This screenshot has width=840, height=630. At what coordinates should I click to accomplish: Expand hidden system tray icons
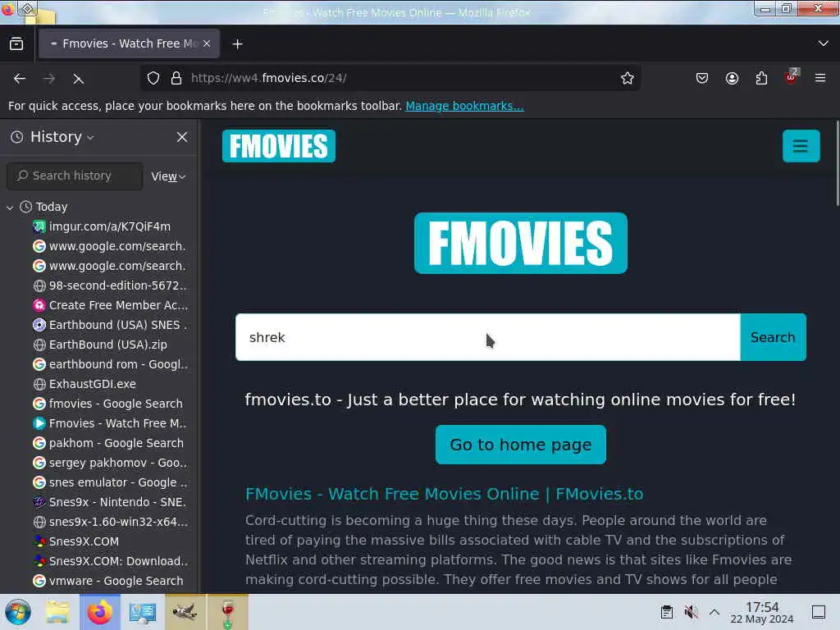click(714, 612)
